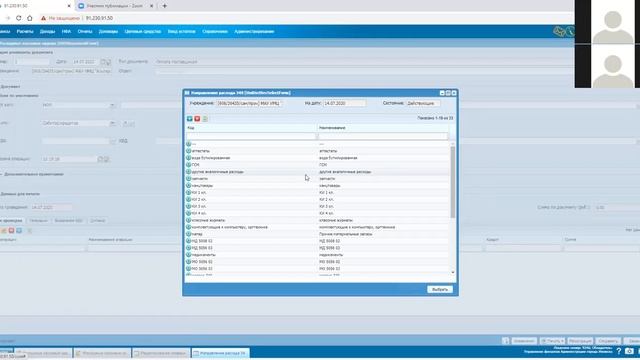Go to the browser home page
The height and width of the screenshot is (360, 640).
pyautogui.click(x=30, y=18)
